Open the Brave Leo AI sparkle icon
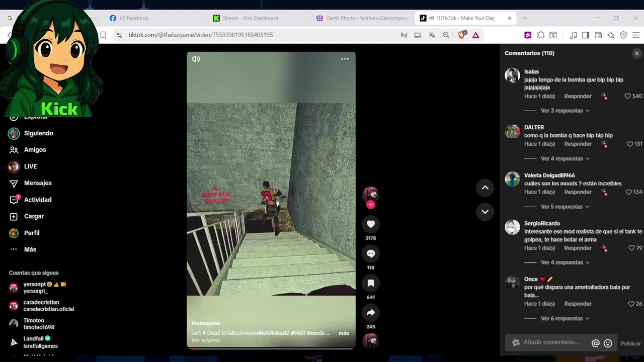 pyautogui.click(x=611, y=35)
